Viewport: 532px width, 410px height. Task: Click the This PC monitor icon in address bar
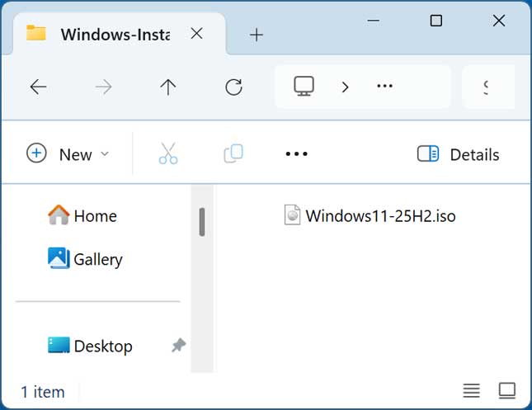[x=304, y=87]
